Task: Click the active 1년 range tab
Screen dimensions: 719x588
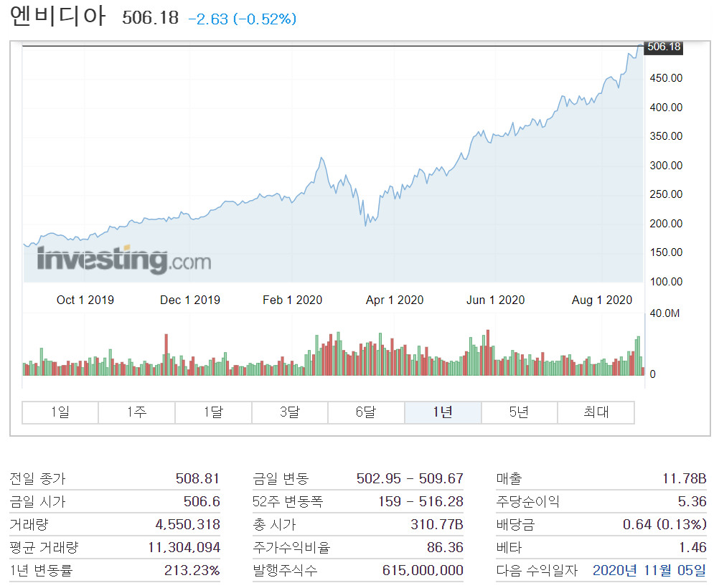Action: point(443,412)
